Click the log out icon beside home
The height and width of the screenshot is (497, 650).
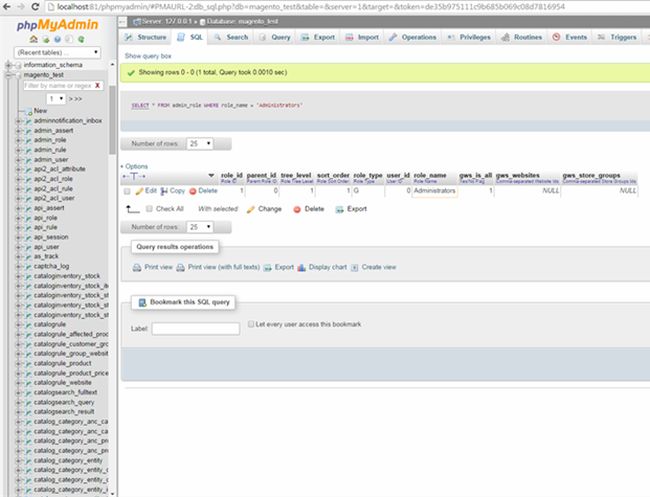(46, 39)
